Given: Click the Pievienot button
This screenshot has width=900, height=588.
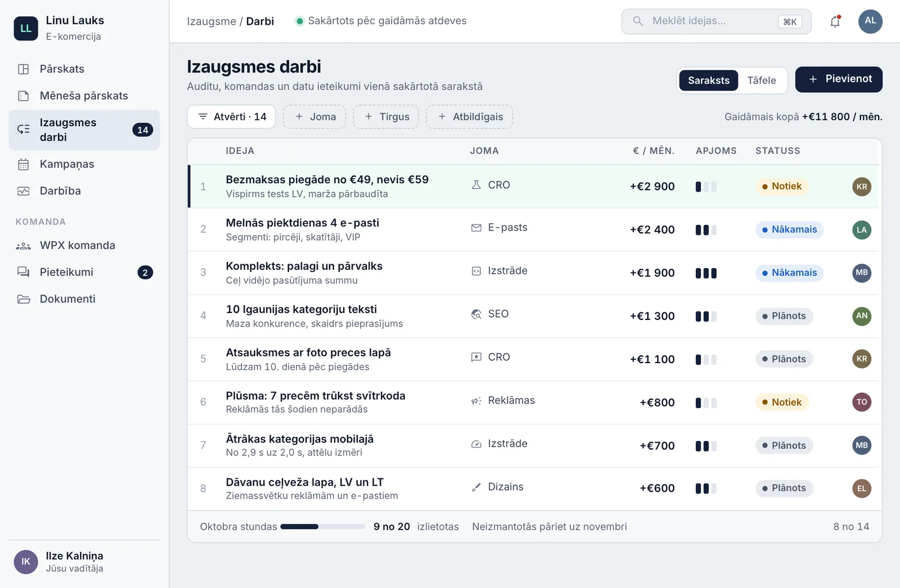Looking at the screenshot, I should (x=839, y=79).
